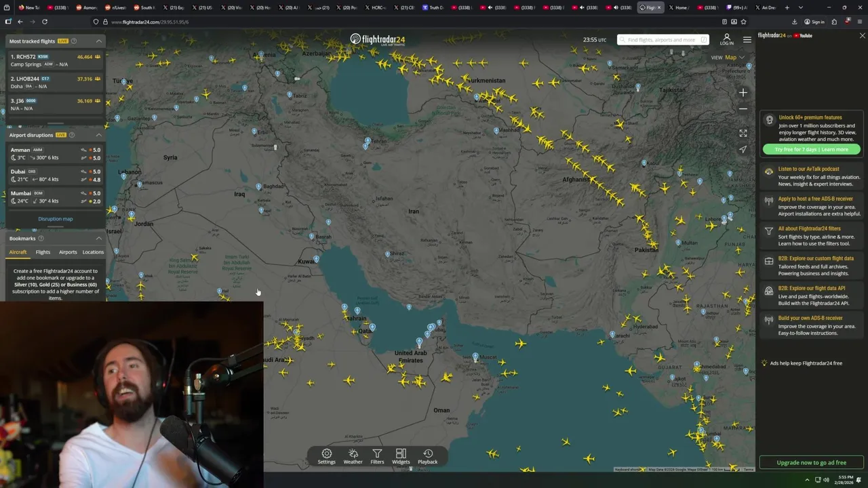Bookmark this page with the star icon

coord(743,22)
